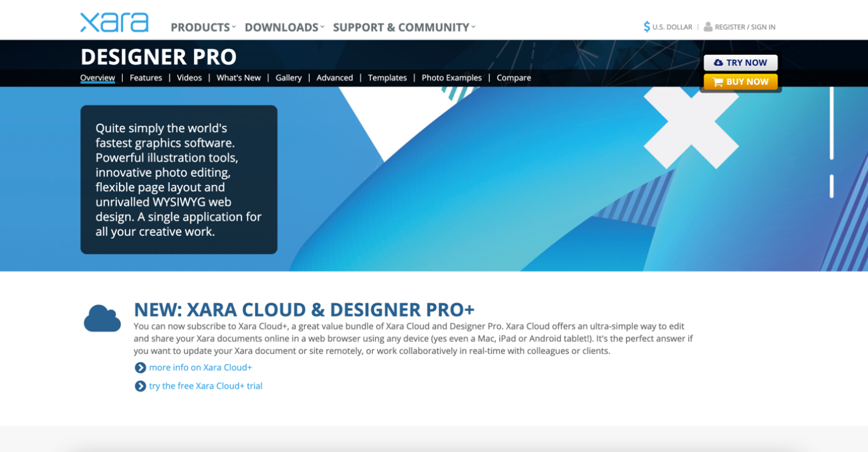868x452 pixels.
Task: Open the What's New tab
Action: [238, 78]
